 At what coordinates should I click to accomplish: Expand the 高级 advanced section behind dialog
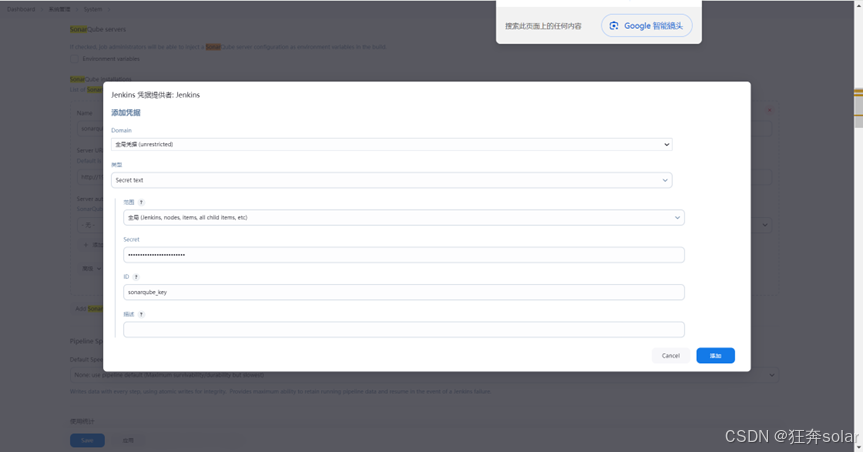(92, 269)
